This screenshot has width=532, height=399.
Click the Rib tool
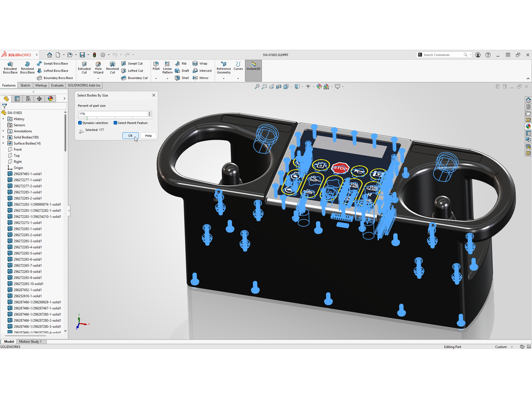[x=181, y=63]
